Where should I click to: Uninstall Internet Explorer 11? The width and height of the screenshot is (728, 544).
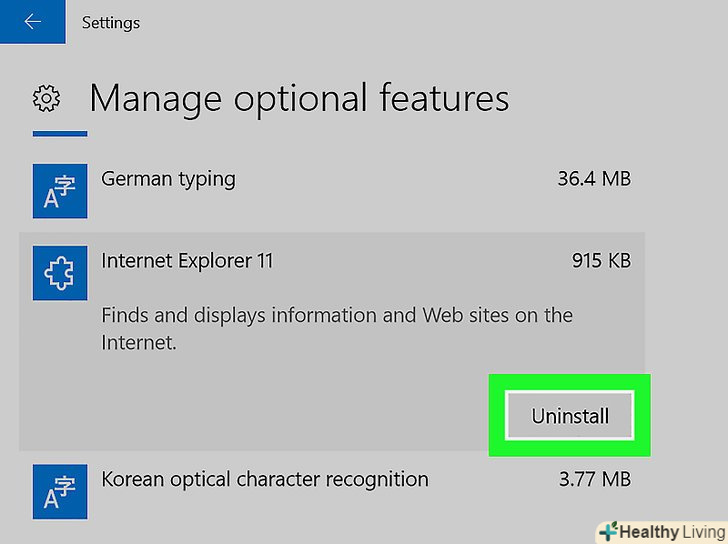click(x=569, y=415)
